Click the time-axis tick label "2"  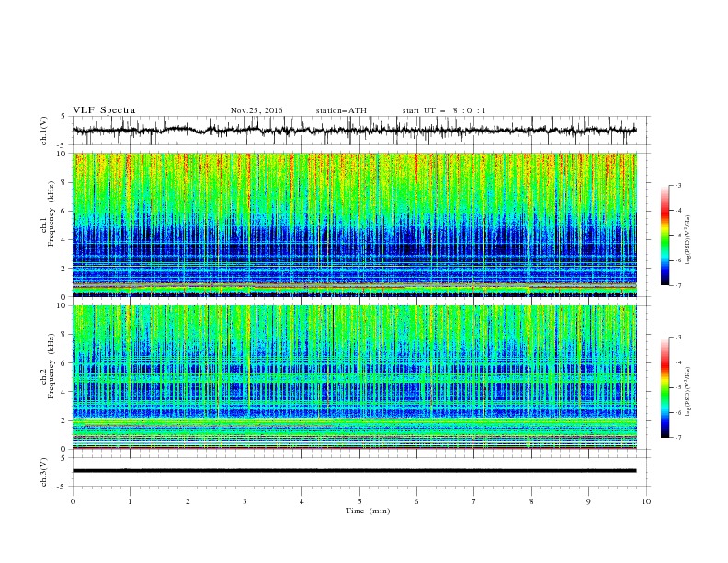(188, 501)
